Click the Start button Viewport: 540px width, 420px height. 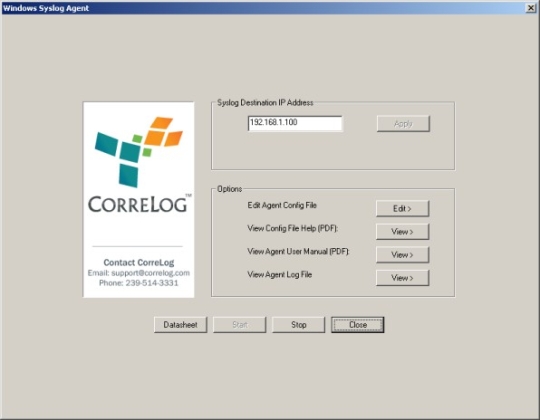[240, 325]
